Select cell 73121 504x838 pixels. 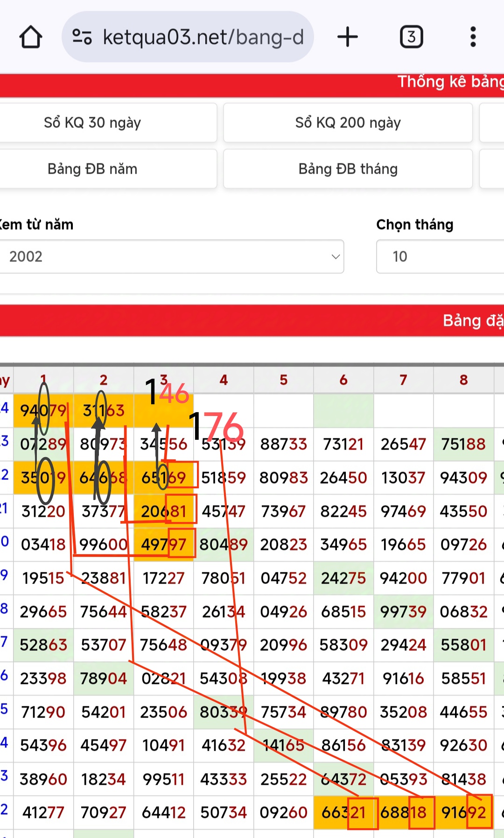click(x=343, y=444)
